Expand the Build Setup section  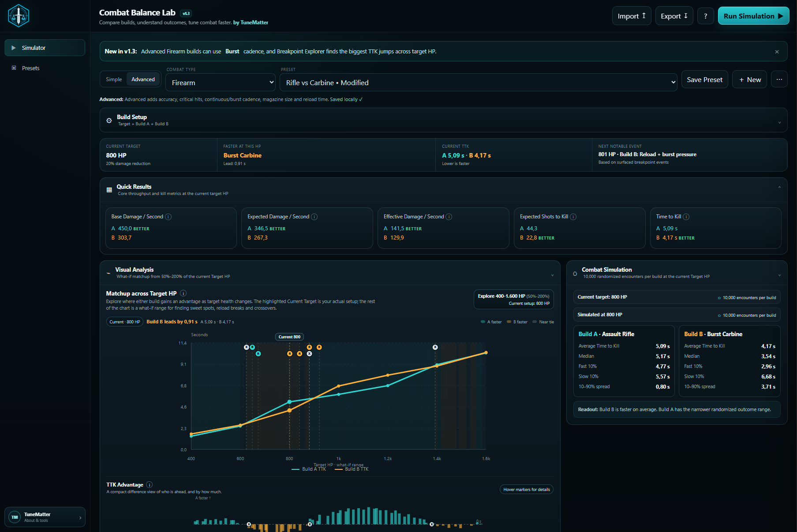[x=443, y=120]
